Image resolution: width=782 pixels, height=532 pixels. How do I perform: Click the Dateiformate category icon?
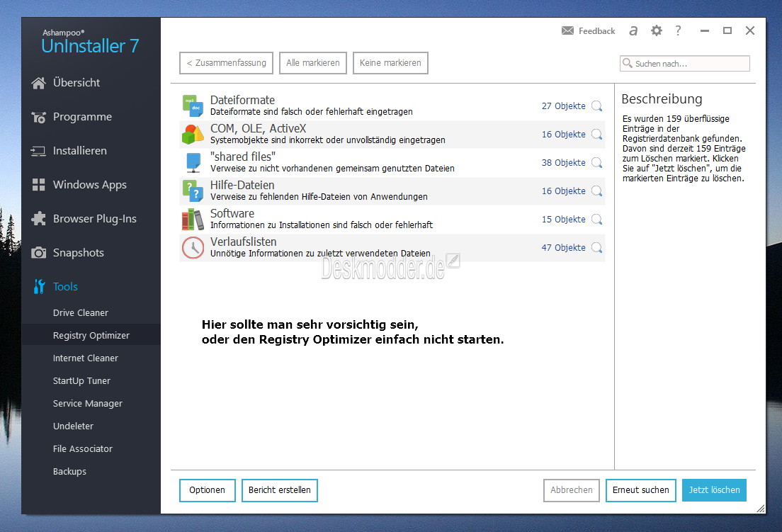[x=193, y=106]
